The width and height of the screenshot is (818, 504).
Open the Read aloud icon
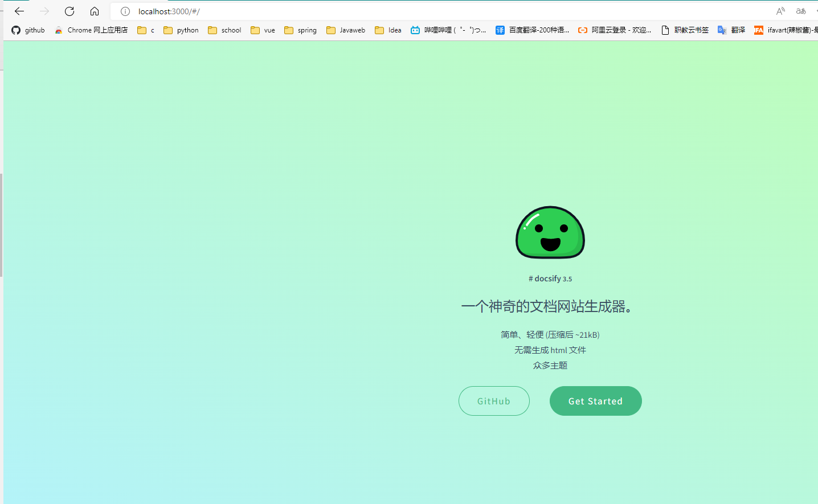[x=780, y=11]
